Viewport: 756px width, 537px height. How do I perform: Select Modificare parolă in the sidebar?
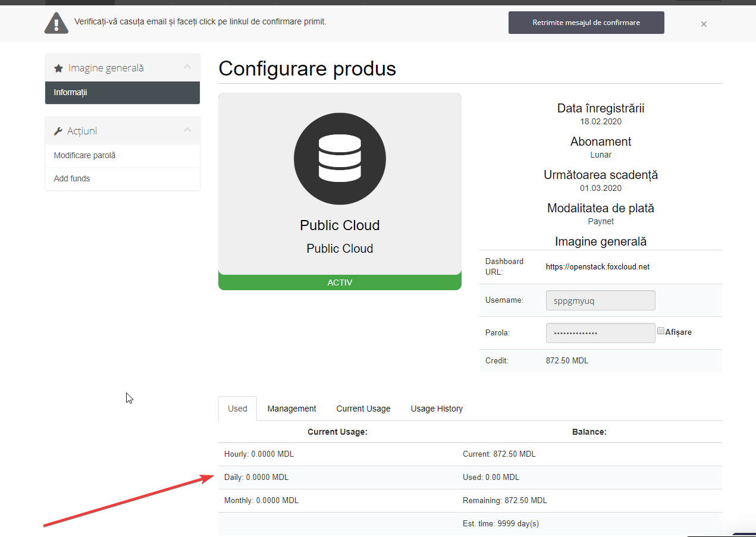pos(84,155)
